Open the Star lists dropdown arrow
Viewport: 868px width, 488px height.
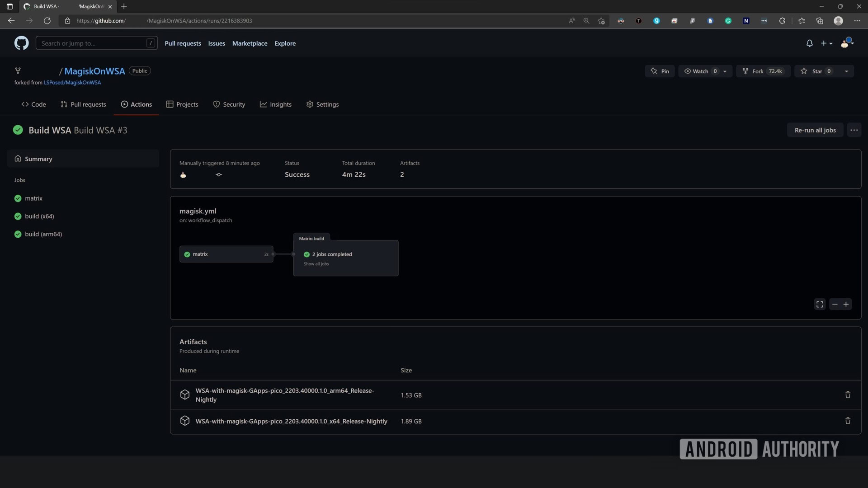[846, 71]
